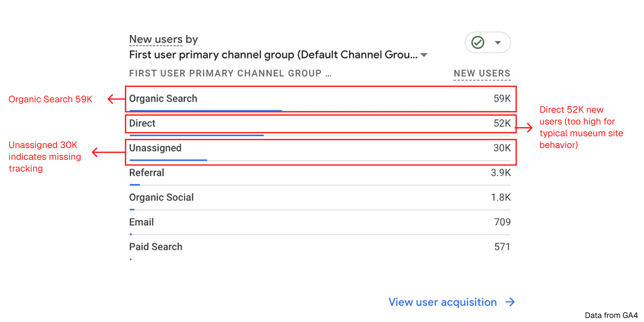Viewport: 644px width, 322px height.
Task: Select the Organic Search row
Action: pyautogui.click(x=163, y=98)
